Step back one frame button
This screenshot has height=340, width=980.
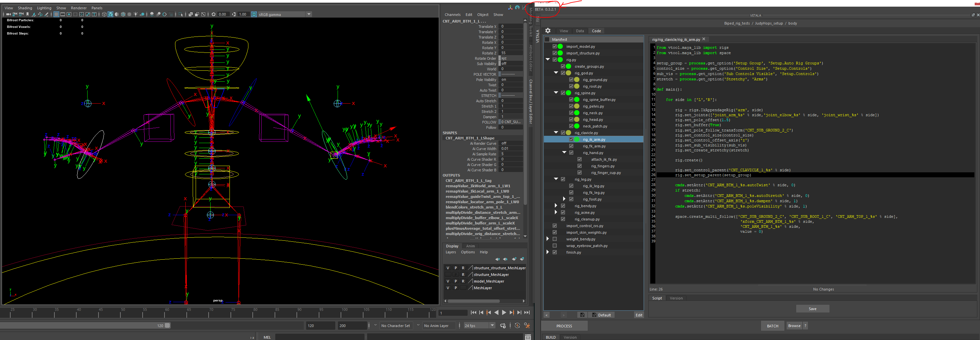[x=481, y=312]
